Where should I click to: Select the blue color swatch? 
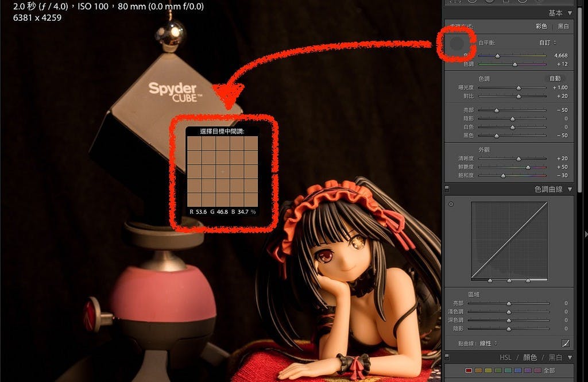518,371
